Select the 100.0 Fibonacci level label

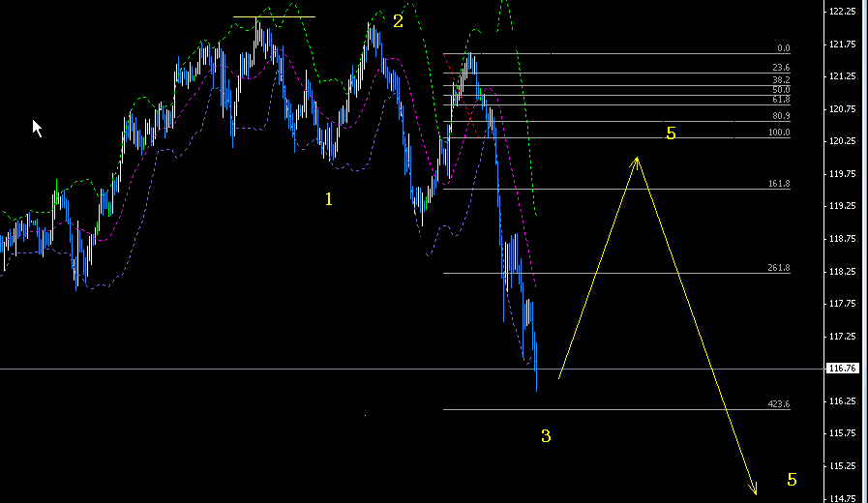779,133
